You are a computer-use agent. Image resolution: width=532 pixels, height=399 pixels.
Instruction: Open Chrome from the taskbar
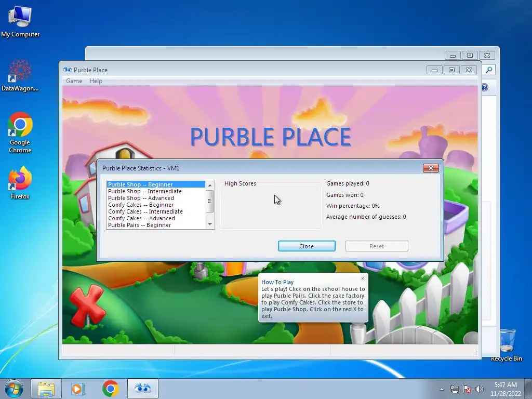(x=111, y=389)
